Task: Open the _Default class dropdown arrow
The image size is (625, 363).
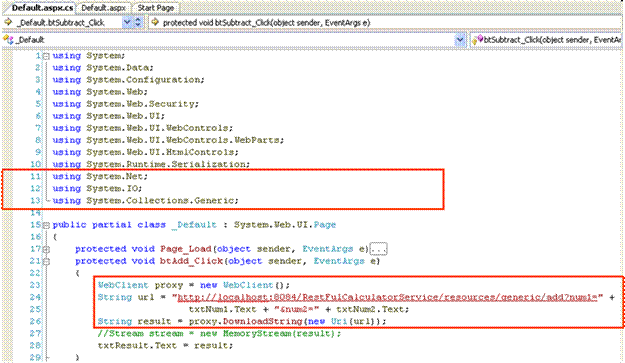Action: point(460,40)
